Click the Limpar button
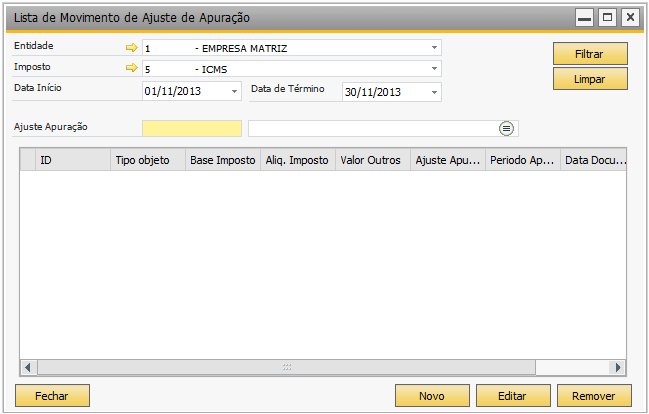This screenshot has width=649, height=414. [x=590, y=79]
